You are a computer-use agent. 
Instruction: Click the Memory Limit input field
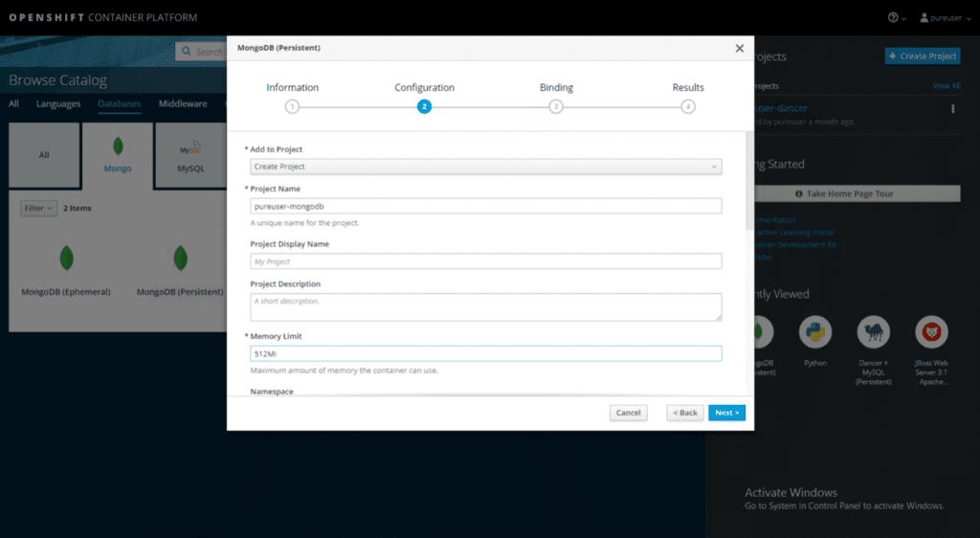point(485,353)
